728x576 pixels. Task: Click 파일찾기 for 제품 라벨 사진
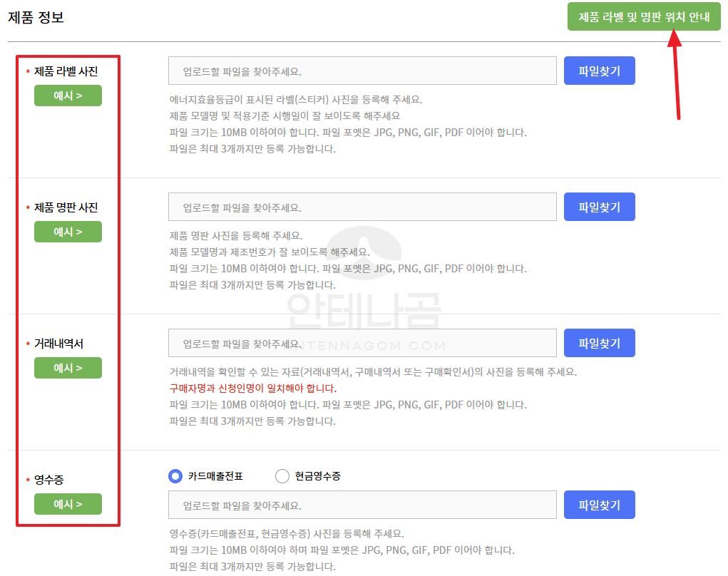pyautogui.click(x=599, y=71)
